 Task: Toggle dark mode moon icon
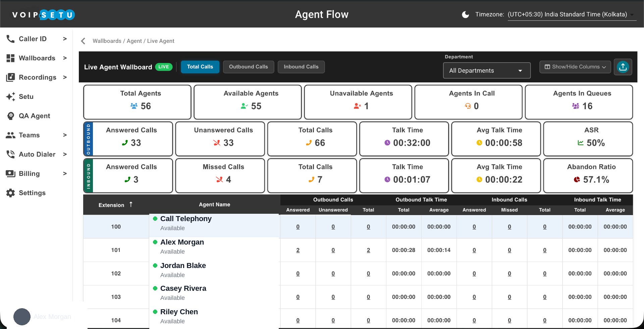point(465,14)
